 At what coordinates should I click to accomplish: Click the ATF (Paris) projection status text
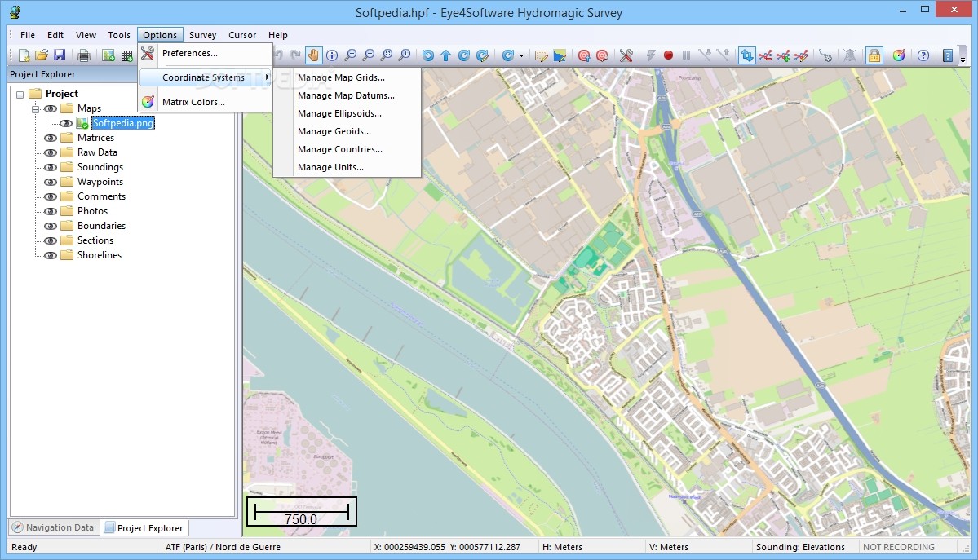click(x=223, y=547)
